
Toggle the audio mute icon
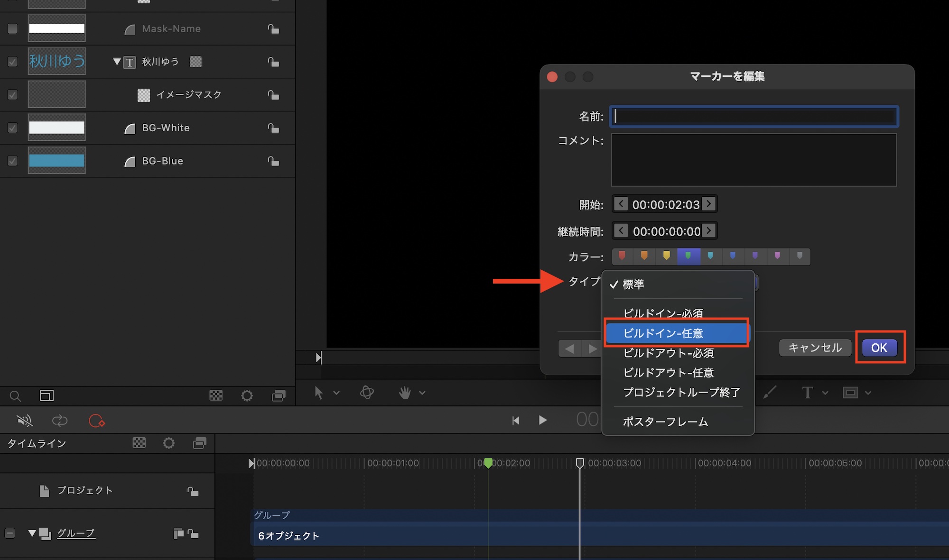[24, 421]
